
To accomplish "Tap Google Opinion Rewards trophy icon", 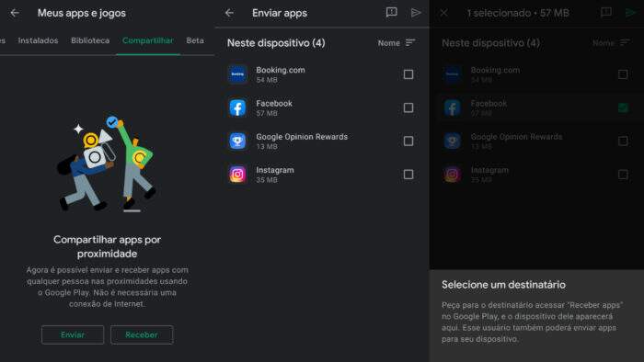I will pyautogui.click(x=237, y=141).
